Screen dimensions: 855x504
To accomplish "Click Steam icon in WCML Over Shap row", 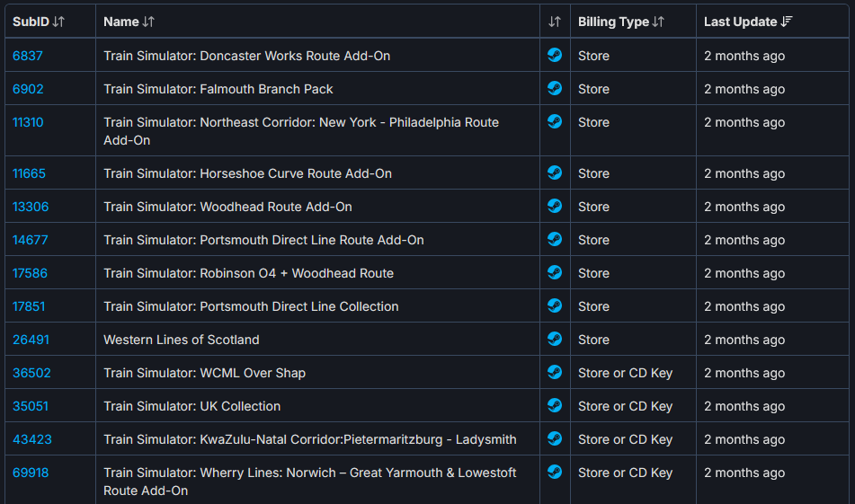I will 555,372.
